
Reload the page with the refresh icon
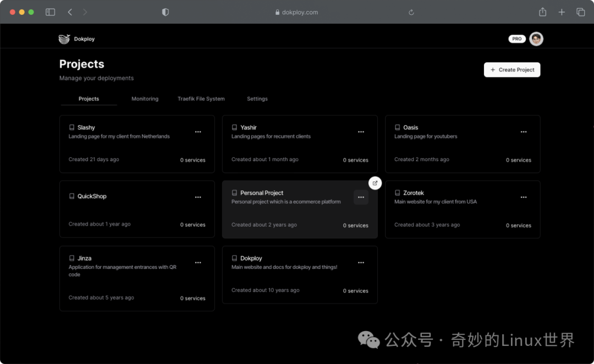(x=411, y=12)
